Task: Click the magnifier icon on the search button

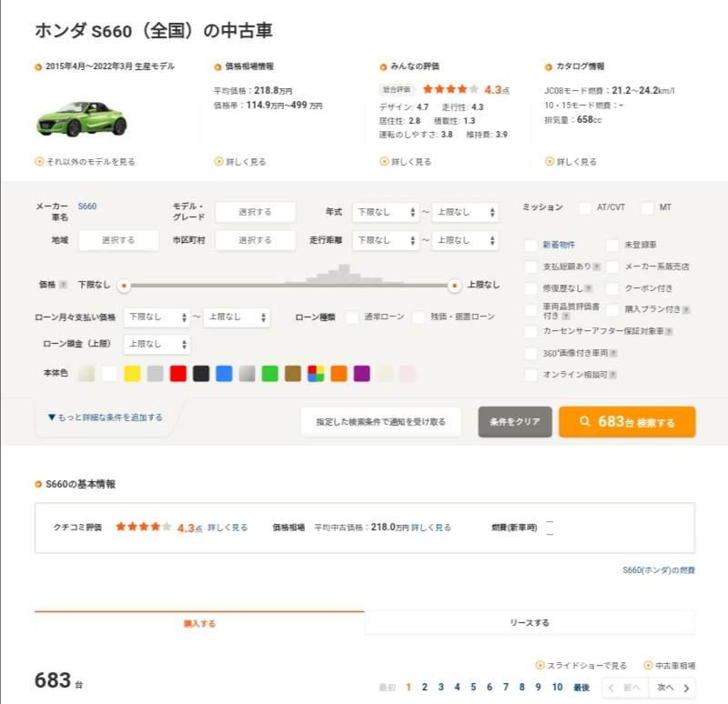Action: pos(585,421)
